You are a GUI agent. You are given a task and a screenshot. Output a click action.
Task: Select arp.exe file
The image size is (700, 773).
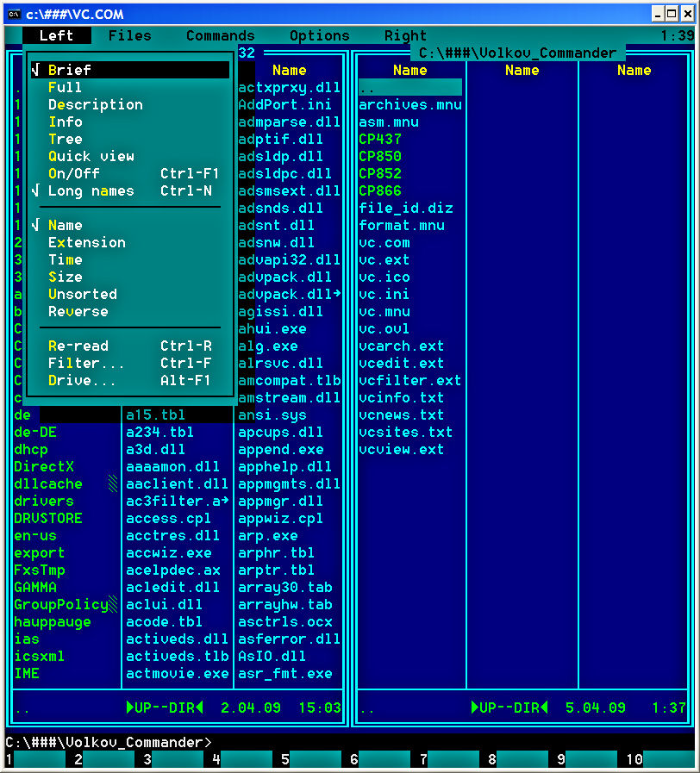tap(268, 536)
